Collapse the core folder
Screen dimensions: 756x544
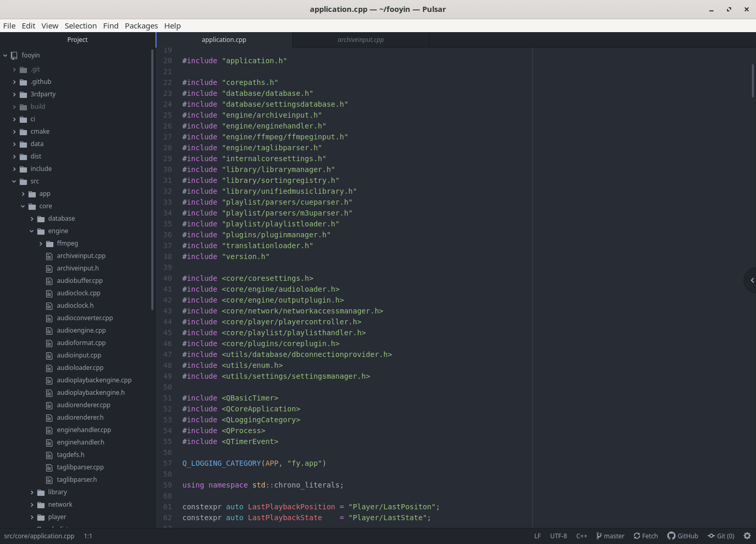pyautogui.click(x=23, y=206)
